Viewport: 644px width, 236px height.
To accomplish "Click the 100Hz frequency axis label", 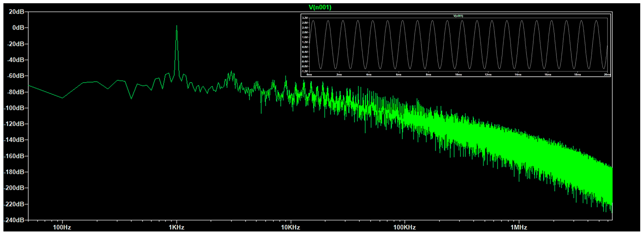I will coord(62,227).
